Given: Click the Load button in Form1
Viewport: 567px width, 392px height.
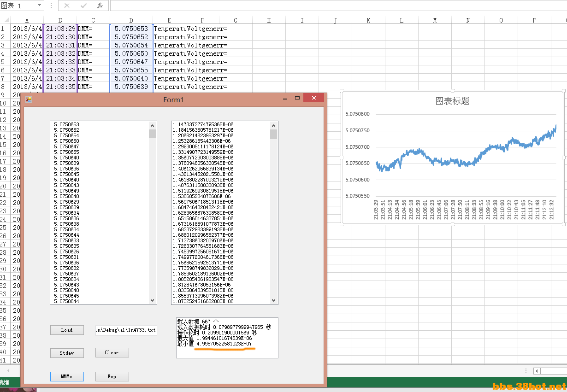Looking at the screenshot, I should point(67,330).
